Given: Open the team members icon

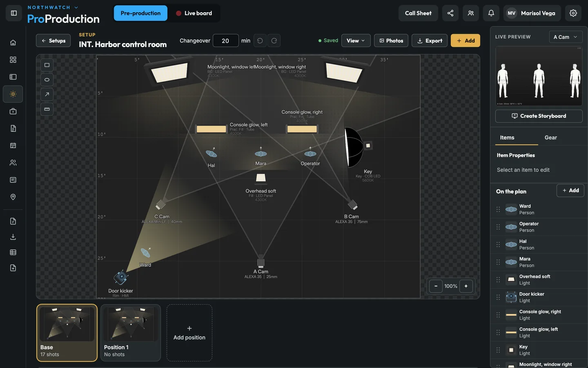Looking at the screenshot, I should tap(471, 13).
